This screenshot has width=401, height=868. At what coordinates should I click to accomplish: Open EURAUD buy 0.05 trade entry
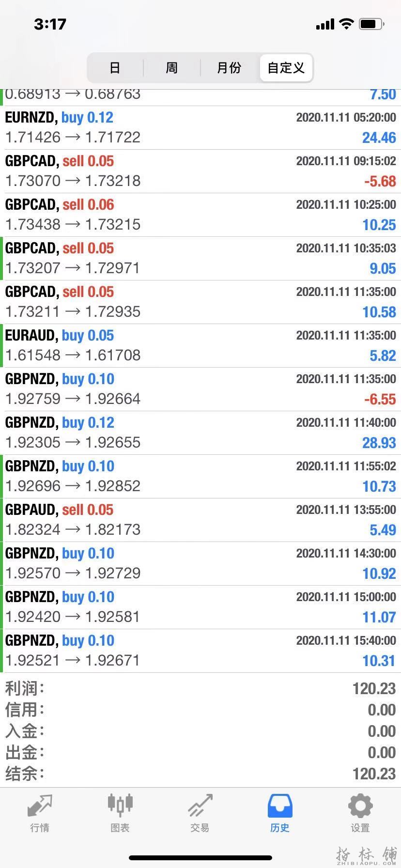(x=200, y=345)
